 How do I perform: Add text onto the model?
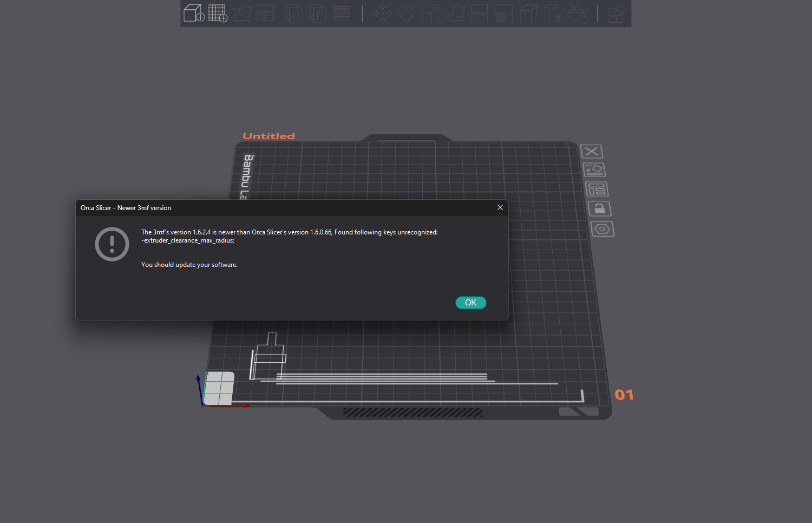pyautogui.click(x=553, y=13)
